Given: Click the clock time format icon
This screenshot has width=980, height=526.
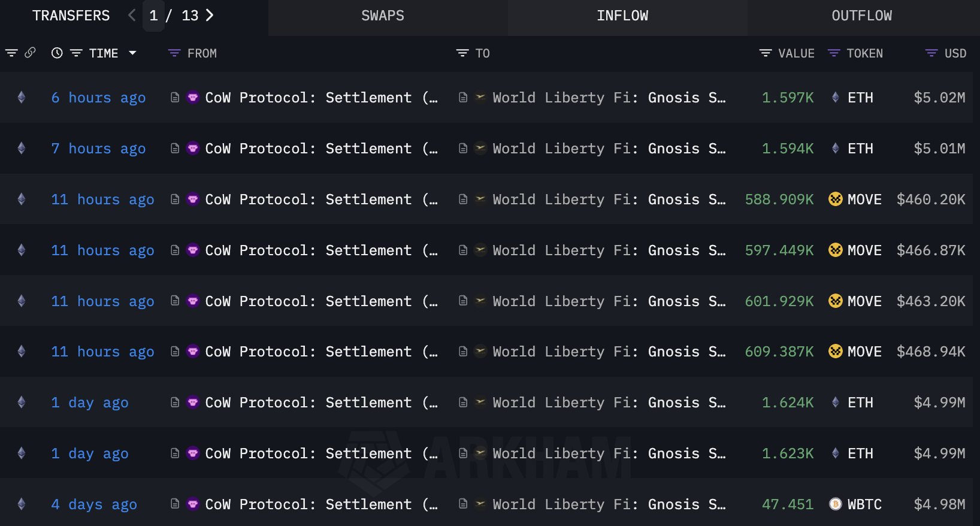Looking at the screenshot, I should click(57, 53).
